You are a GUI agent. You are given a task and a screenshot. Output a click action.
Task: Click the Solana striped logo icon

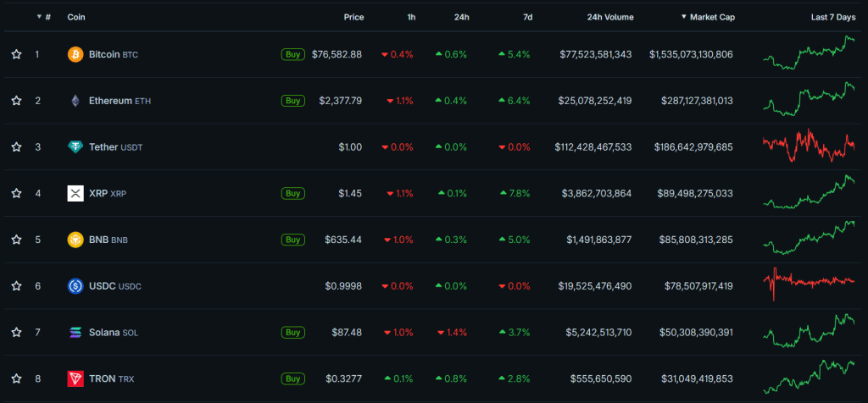(x=75, y=332)
